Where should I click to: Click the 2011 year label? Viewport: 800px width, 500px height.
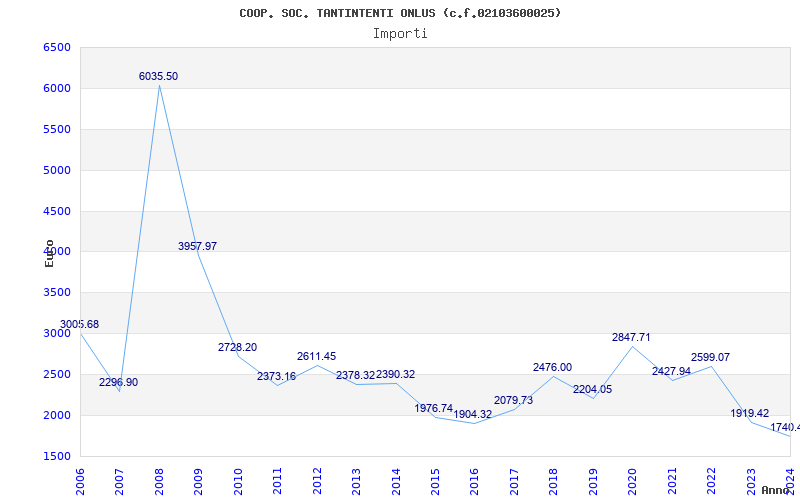click(278, 481)
